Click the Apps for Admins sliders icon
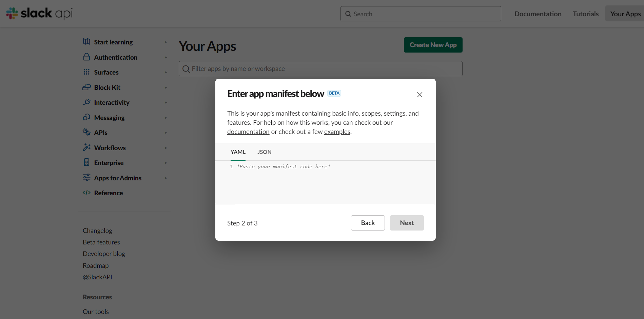This screenshot has height=319, width=644. (x=86, y=178)
